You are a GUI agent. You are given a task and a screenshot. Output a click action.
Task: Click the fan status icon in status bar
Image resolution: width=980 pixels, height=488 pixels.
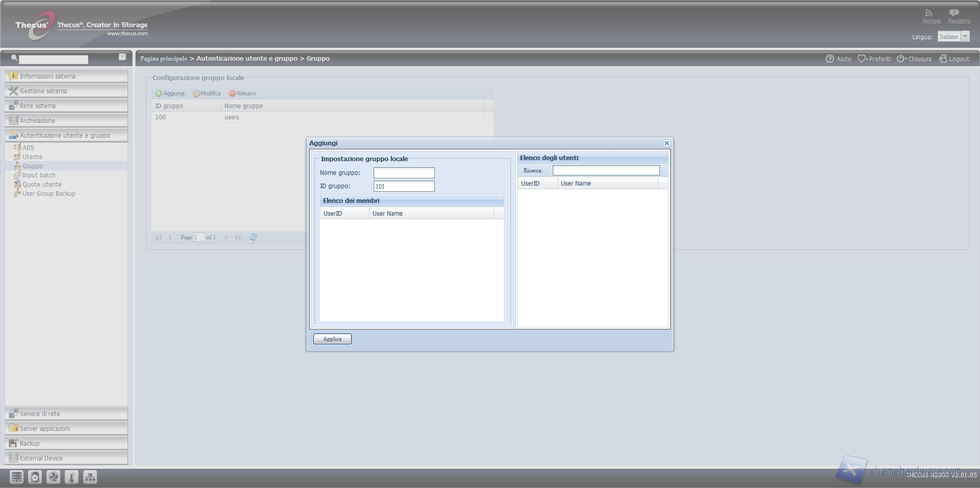click(x=53, y=477)
